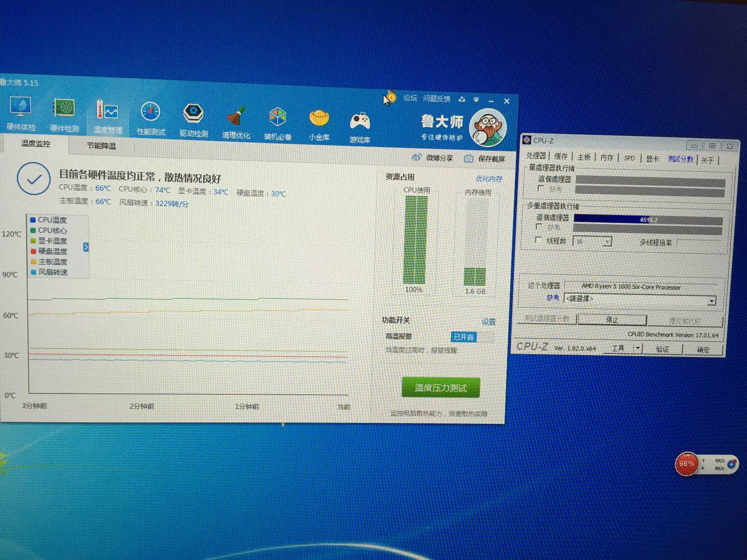Click the 确定 button in CPU-Z
Image resolution: width=747 pixels, height=560 pixels.
point(703,350)
